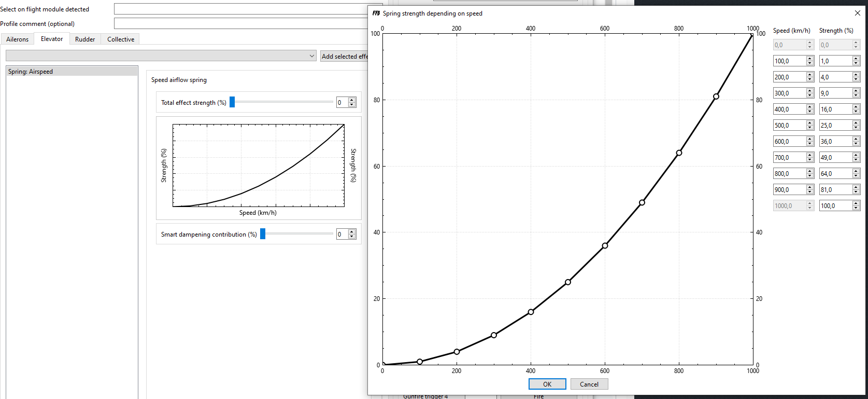This screenshot has height=399, width=868.
Task: Click the Total effect strength stepper arrows
Action: tap(352, 102)
